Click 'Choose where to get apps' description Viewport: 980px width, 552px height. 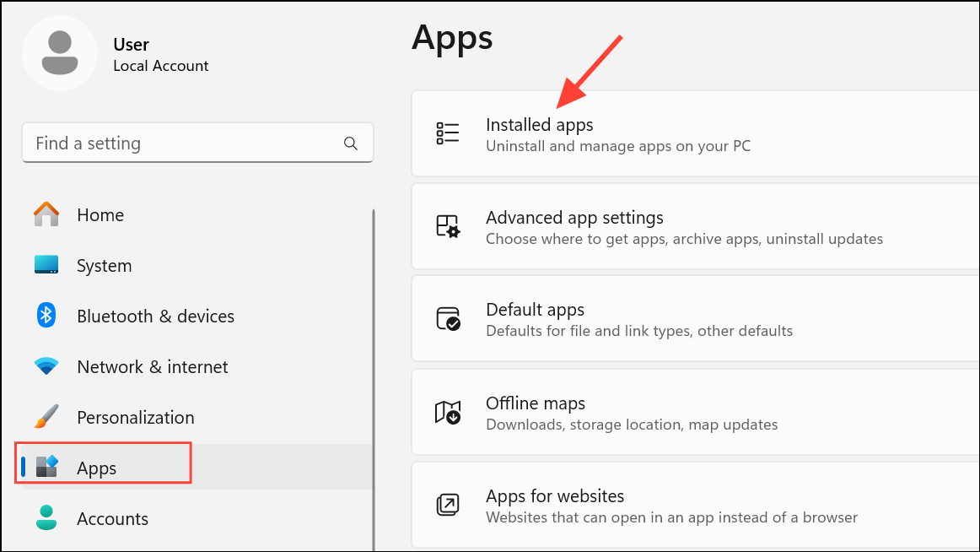684,239
